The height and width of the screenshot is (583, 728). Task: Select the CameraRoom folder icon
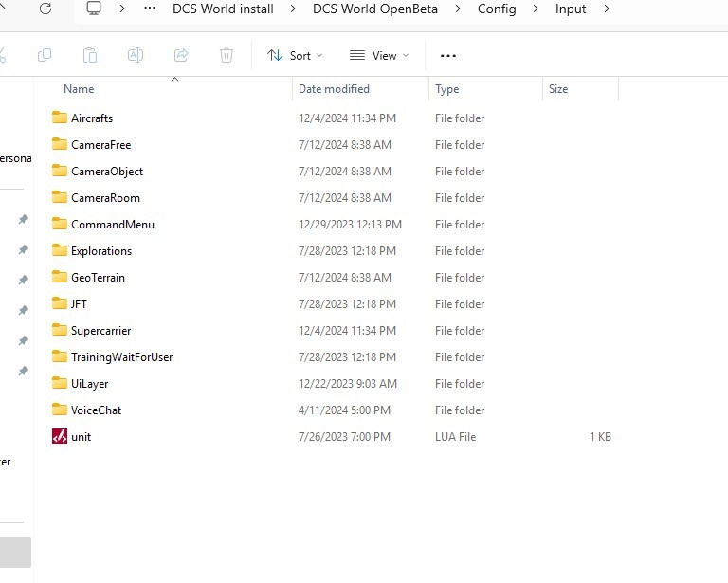coord(60,197)
